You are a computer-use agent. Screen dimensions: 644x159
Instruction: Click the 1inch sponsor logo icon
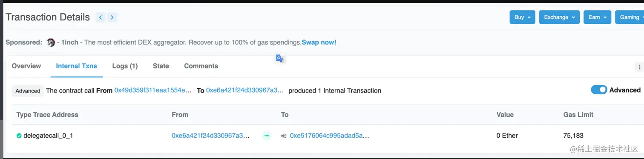pos(51,42)
